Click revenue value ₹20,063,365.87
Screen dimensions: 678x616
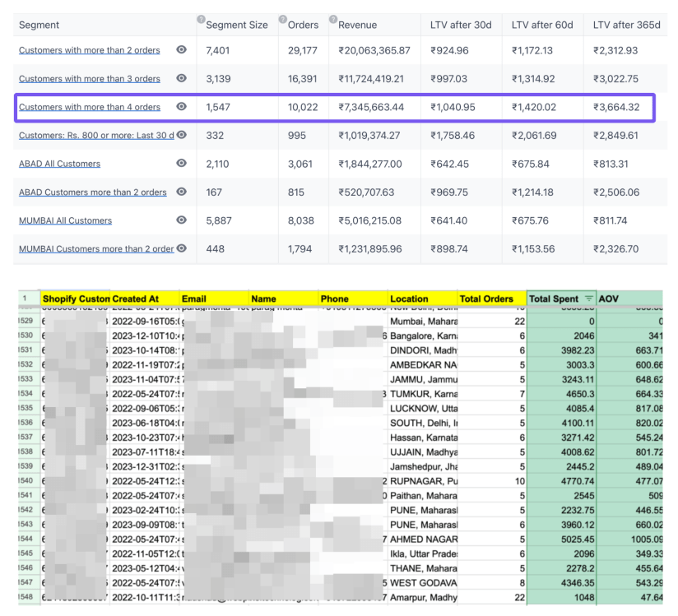(374, 50)
